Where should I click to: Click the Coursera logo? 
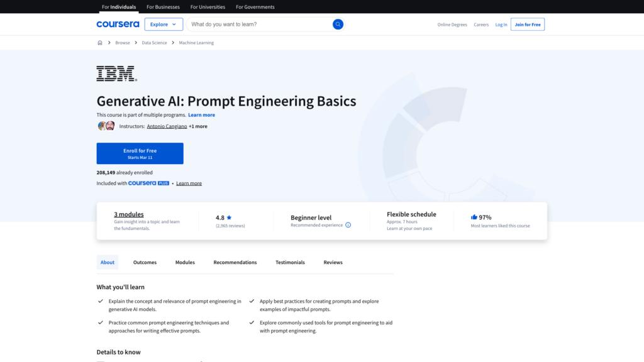[x=118, y=25]
